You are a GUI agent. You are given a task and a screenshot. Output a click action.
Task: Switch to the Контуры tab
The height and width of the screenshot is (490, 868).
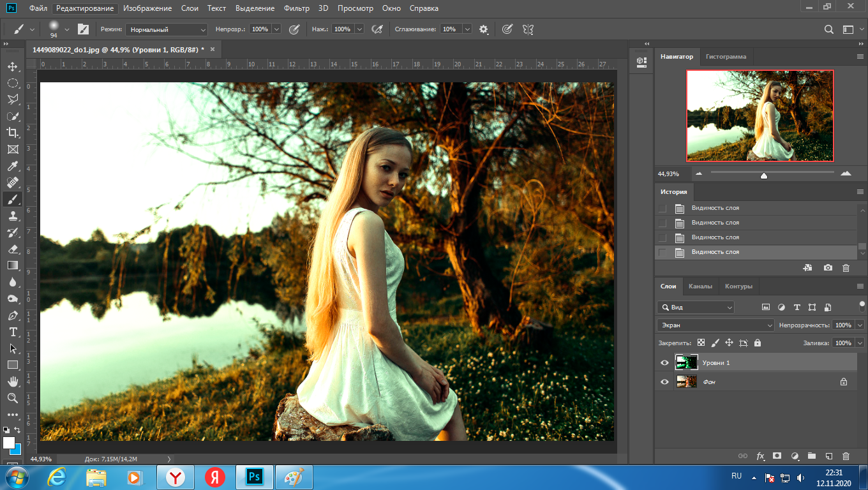[738, 286]
